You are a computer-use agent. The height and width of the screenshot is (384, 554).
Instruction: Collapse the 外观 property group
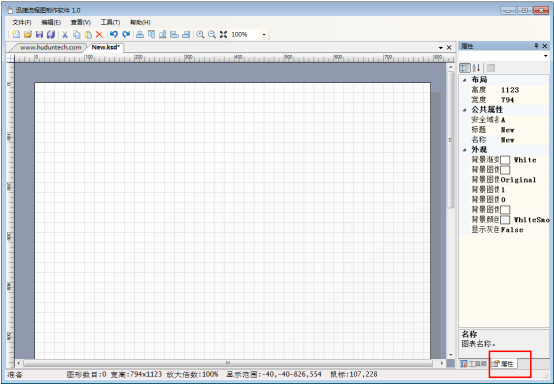[465, 150]
